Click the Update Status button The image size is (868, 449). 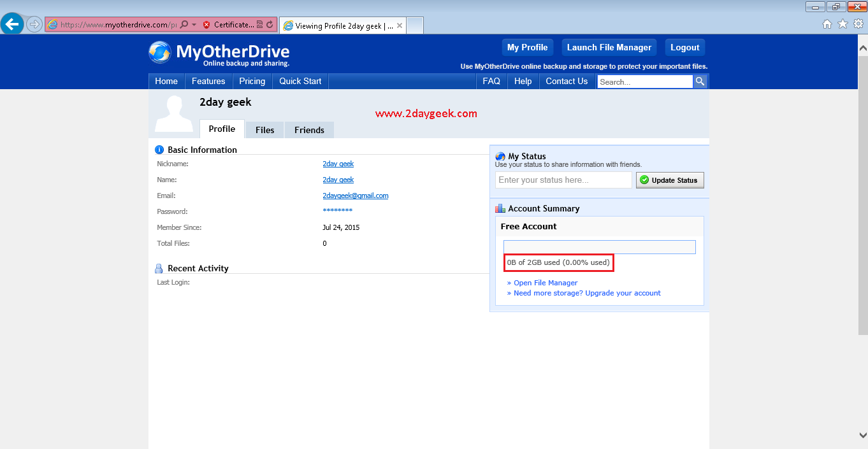(670, 180)
